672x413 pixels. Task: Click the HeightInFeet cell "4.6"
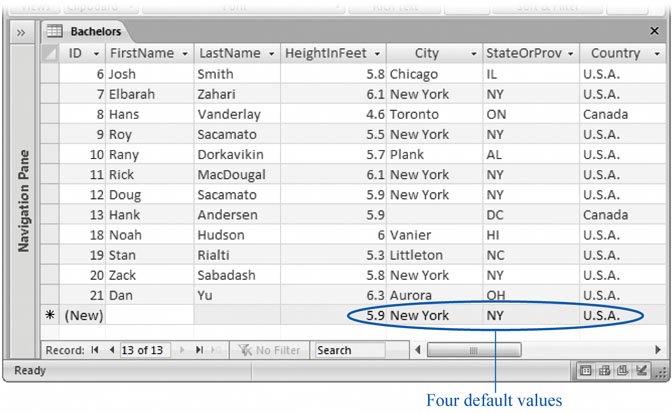coord(333,114)
